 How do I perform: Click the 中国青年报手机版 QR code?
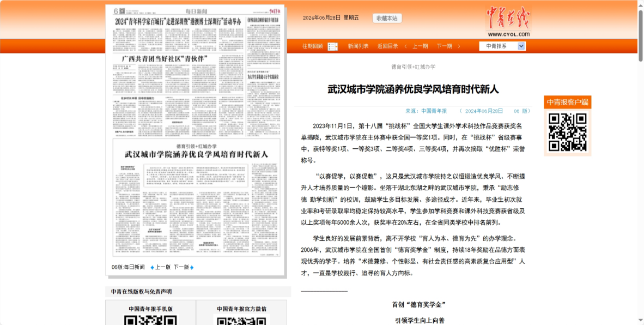[150, 320]
